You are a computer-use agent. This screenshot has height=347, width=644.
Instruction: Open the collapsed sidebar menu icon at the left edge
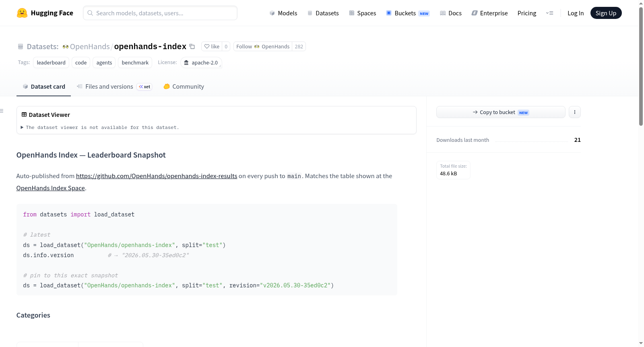[x=2, y=111]
